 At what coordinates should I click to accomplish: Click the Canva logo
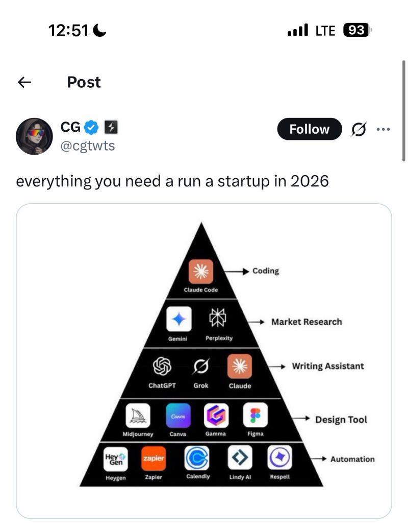[178, 416]
